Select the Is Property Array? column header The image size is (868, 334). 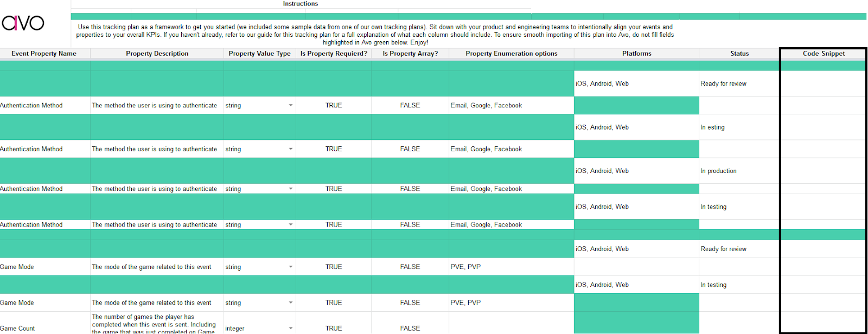pyautogui.click(x=410, y=54)
